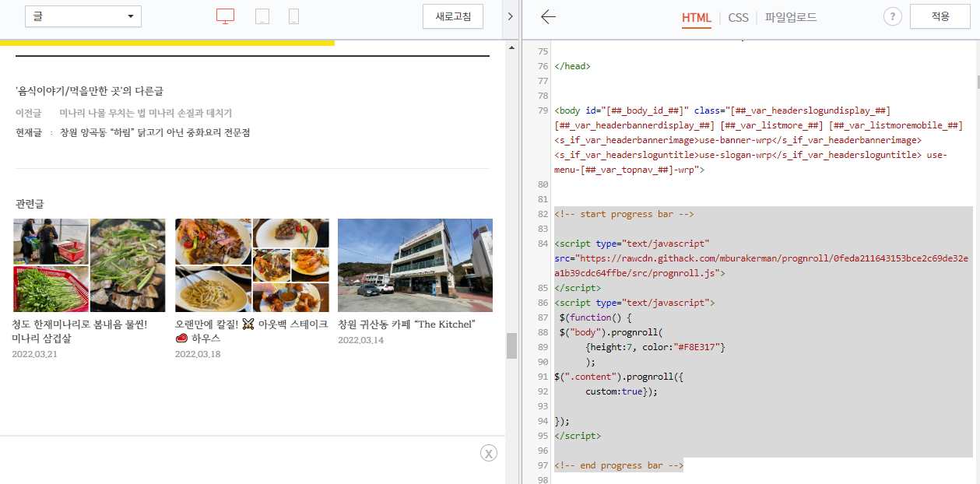
Task: Open related post title 창원 귀산동 카페 The Kitchel
Action: (x=406, y=324)
